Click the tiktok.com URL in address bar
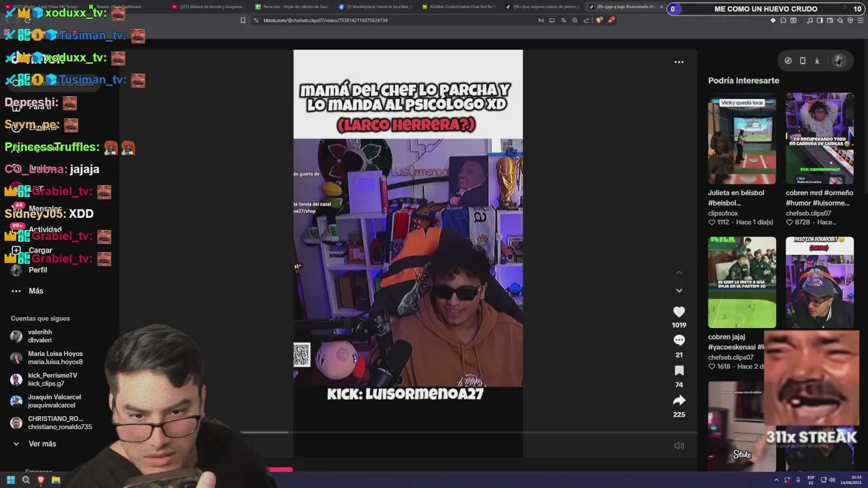 [325, 20]
